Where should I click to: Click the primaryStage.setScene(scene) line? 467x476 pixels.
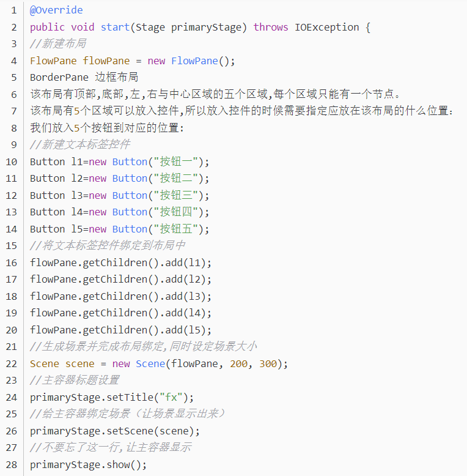(x=114, y=431)
